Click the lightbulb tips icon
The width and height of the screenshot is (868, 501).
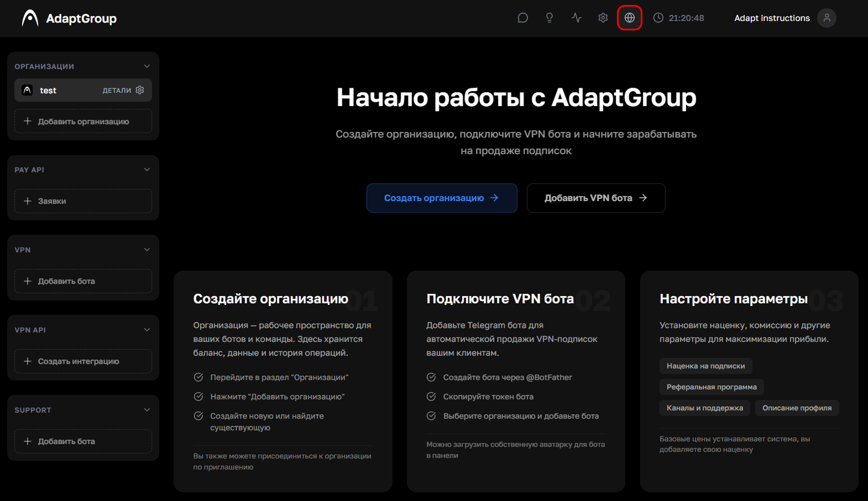550,18
